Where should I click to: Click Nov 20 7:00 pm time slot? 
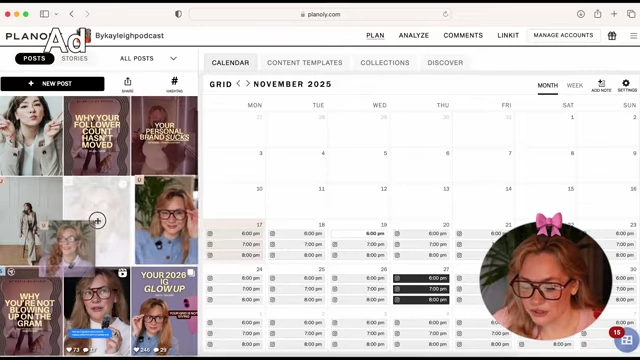tap(421, 244)
